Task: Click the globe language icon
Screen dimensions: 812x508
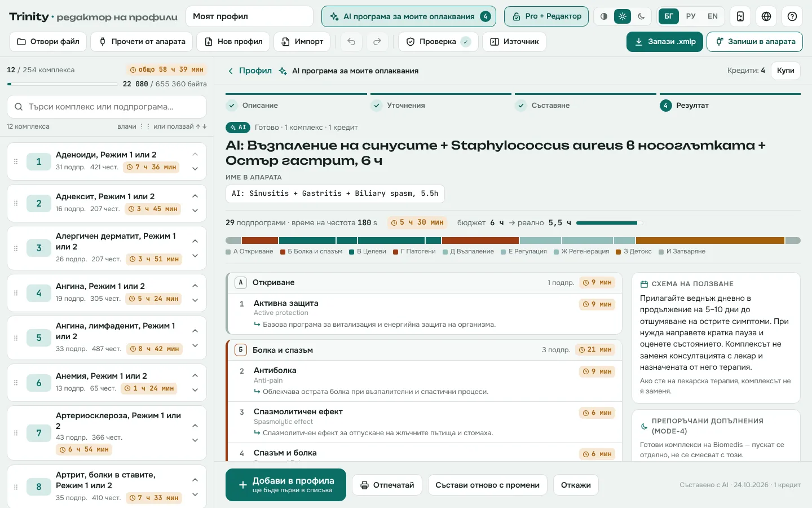Action: coord(766,16)
